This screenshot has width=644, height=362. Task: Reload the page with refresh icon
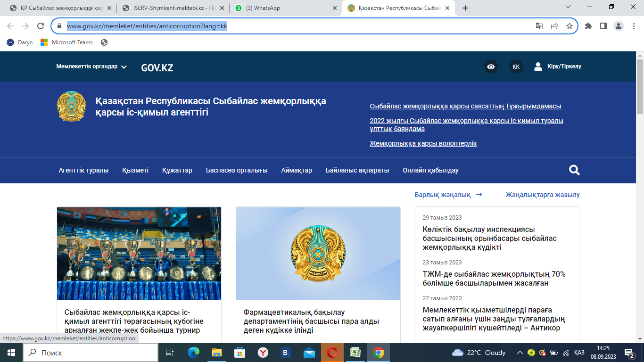[41, 26]
